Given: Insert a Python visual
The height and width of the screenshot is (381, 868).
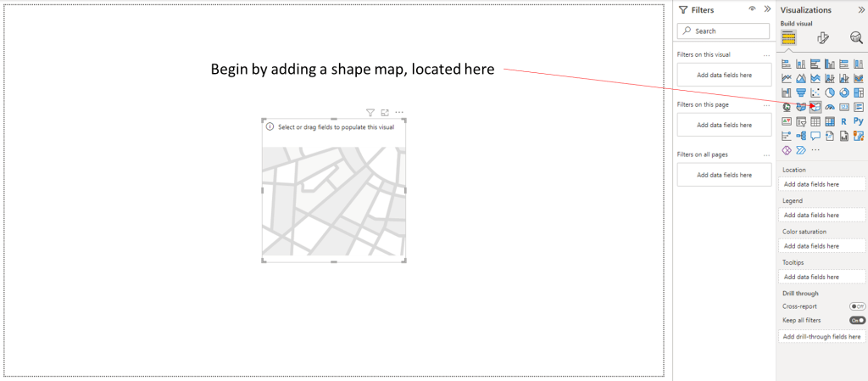Looking at the screenshot, I should tap(859, 121).
